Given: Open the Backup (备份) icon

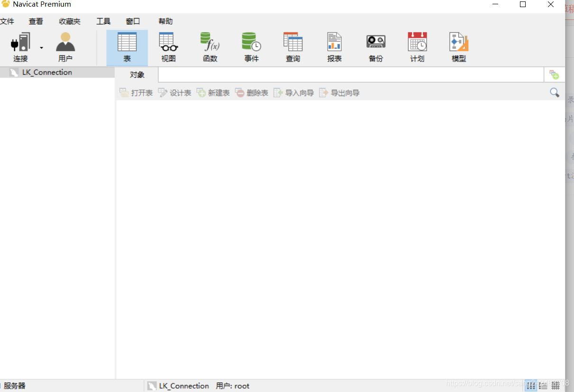Looking at the screenshot, I should tap(376, 48).
